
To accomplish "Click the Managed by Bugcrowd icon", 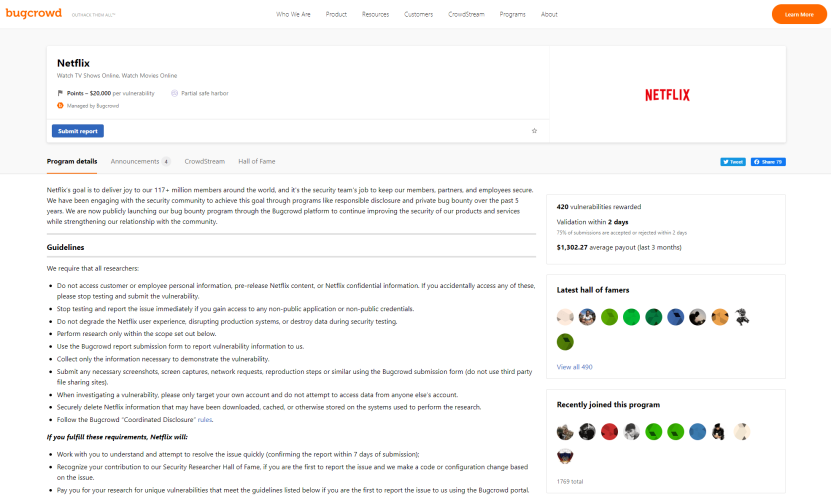I will pos(60,106).
